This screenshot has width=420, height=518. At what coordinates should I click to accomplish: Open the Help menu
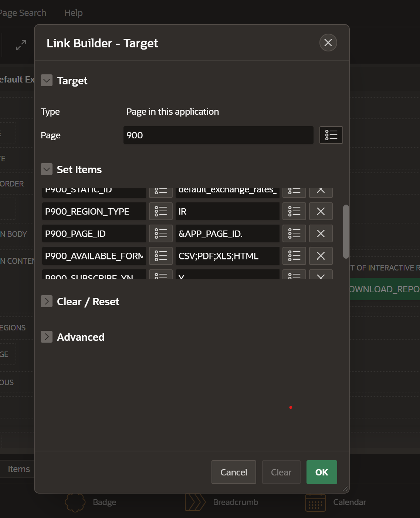pyautogui.click(x=73, y=13)
